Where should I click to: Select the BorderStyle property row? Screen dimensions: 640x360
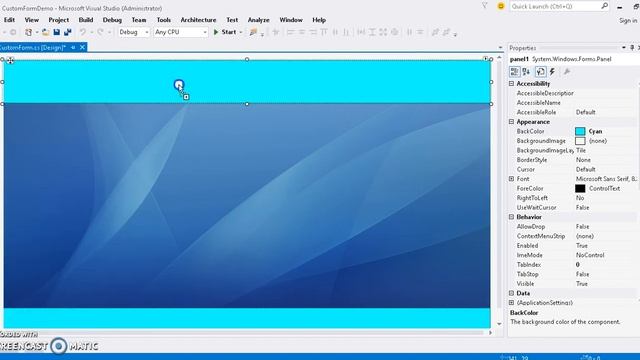coord(573,160)
